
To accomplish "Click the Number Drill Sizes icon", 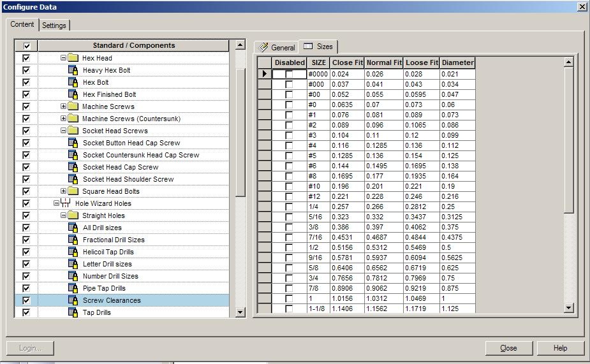I will point(73,275).
